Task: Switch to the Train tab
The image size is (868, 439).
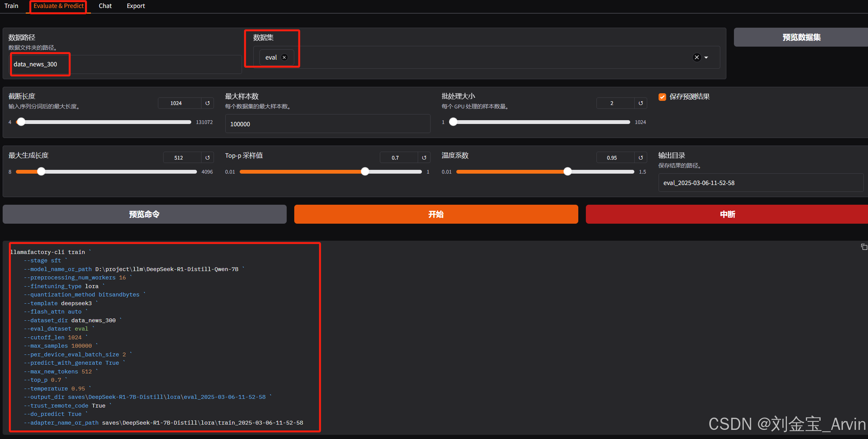Action: pos(11,6)
